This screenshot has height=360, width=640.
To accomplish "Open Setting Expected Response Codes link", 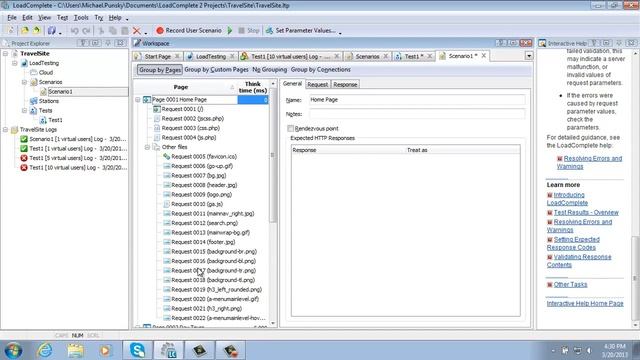I will pyautogui.click(x=573, y=244).
